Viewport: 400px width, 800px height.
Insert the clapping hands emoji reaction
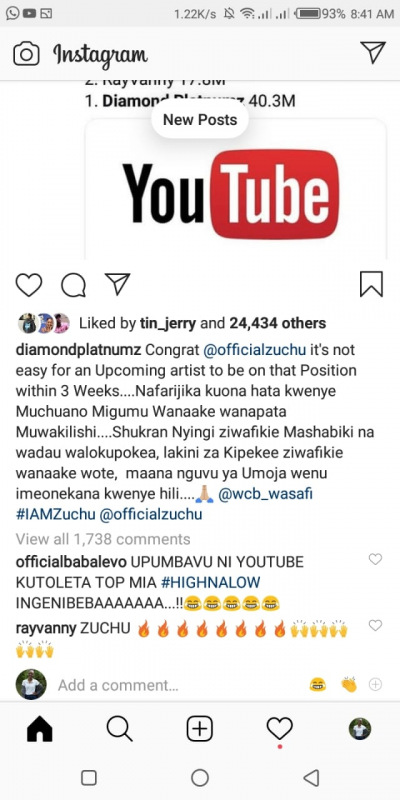tap(349, 685)
